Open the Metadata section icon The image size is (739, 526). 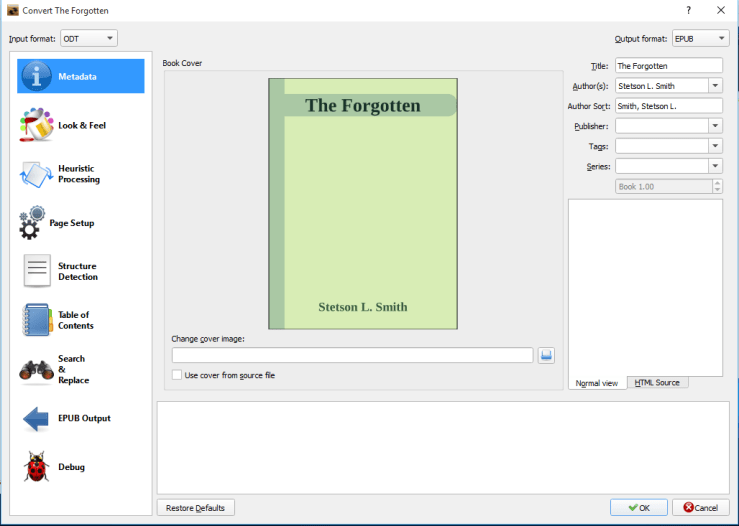pyautogui.click(x=36, y=76)
